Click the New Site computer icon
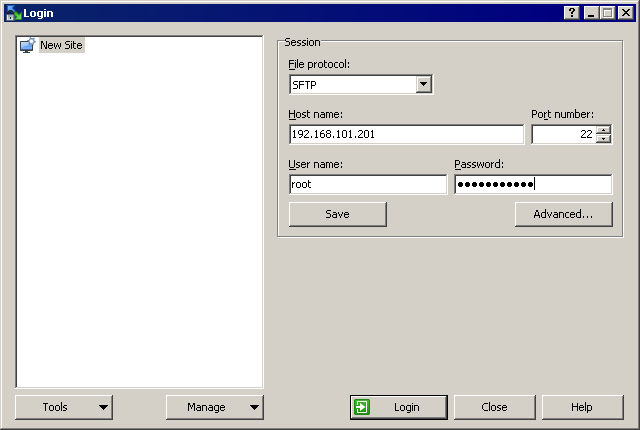640x430 pixels. click(x=27, y=45)
